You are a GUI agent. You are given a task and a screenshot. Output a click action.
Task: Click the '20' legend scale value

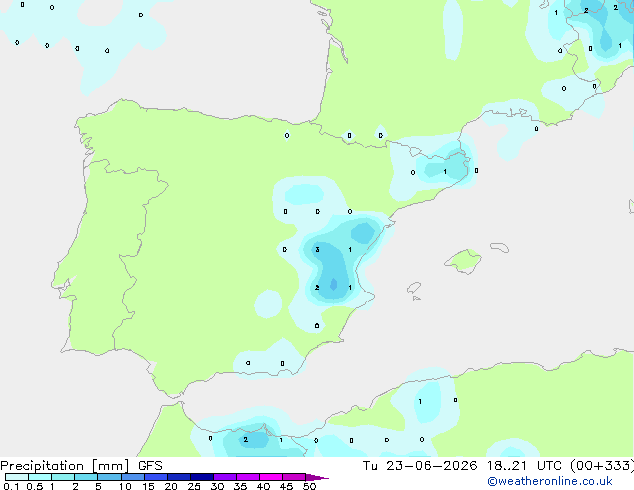(x=171, y=486)
